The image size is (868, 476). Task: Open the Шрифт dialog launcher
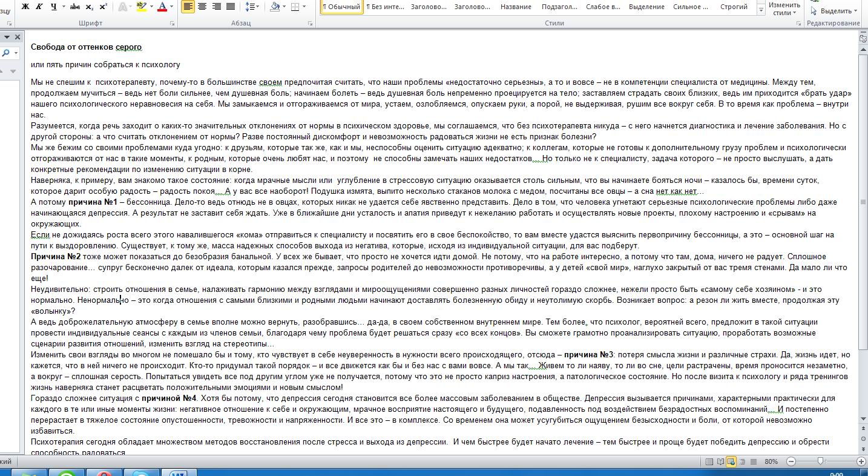[x=173, y=23]
